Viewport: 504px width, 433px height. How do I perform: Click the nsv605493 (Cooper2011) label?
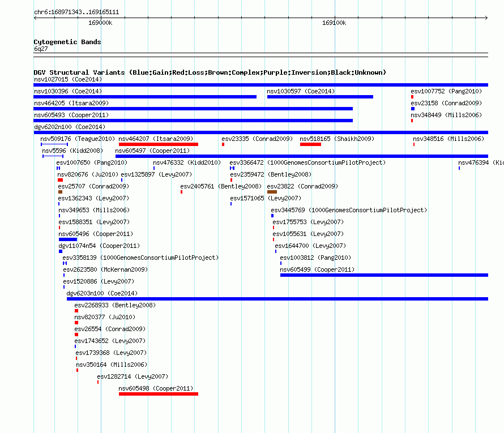pyautogui.click(x=71, y=115)
